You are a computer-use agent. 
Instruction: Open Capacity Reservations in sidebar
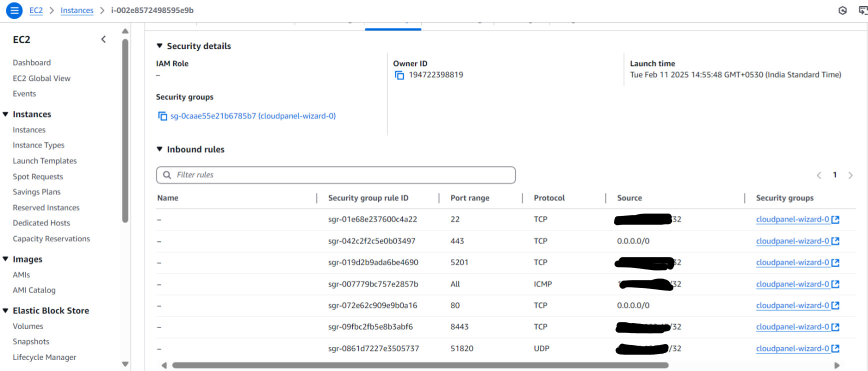(x=52, y=239)
